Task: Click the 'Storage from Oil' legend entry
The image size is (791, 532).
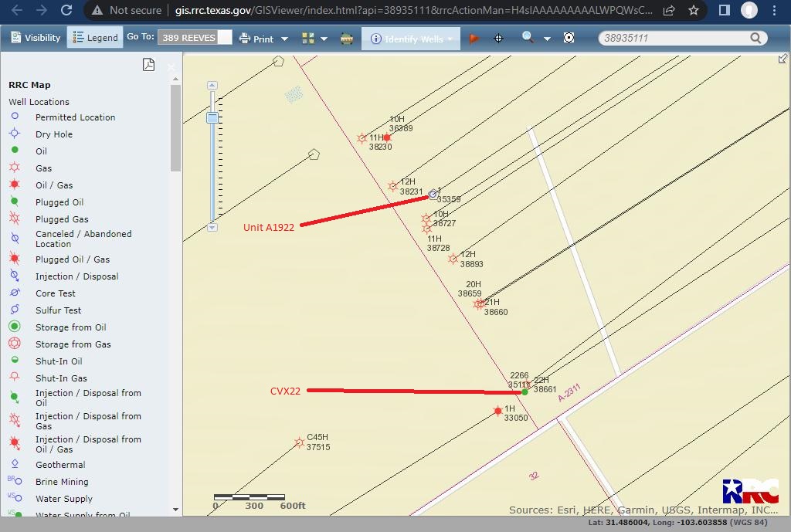Action: (71, 328)
